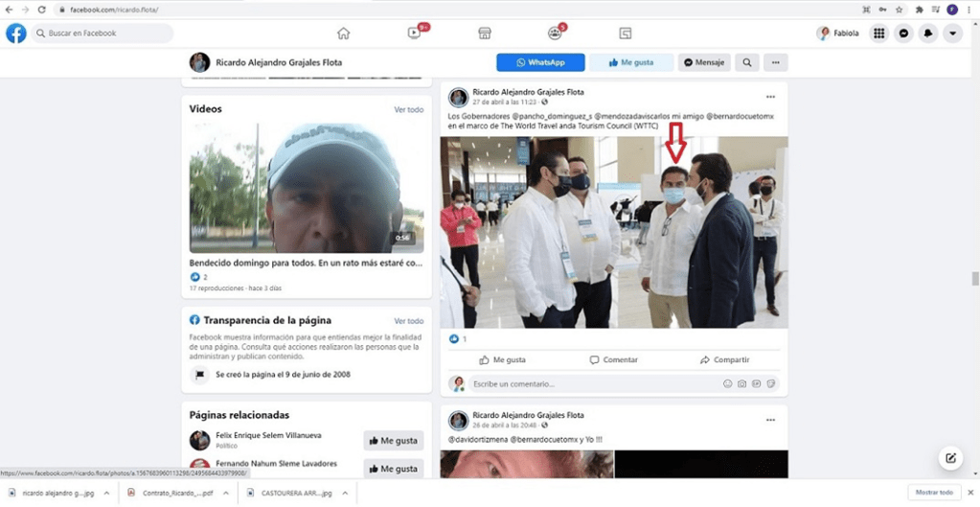
Task: Open the Messenger icon in the top bar
Action: (902, 34)
